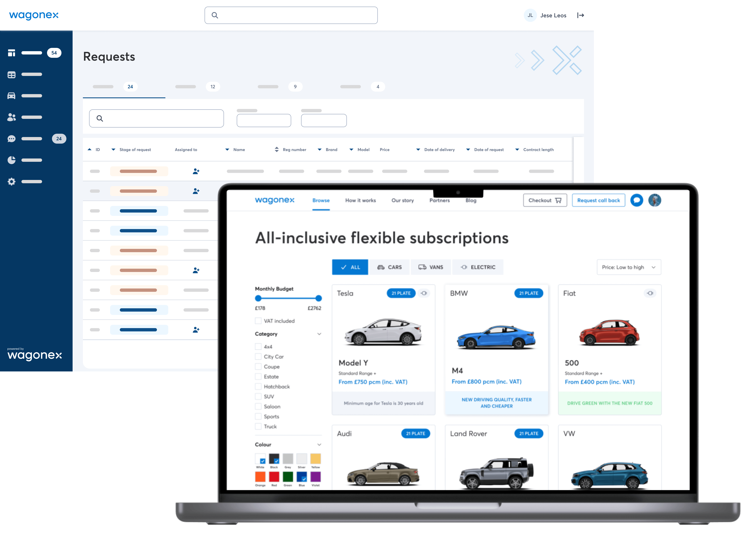Collapse the Category filter section

[x=319, y=334]
